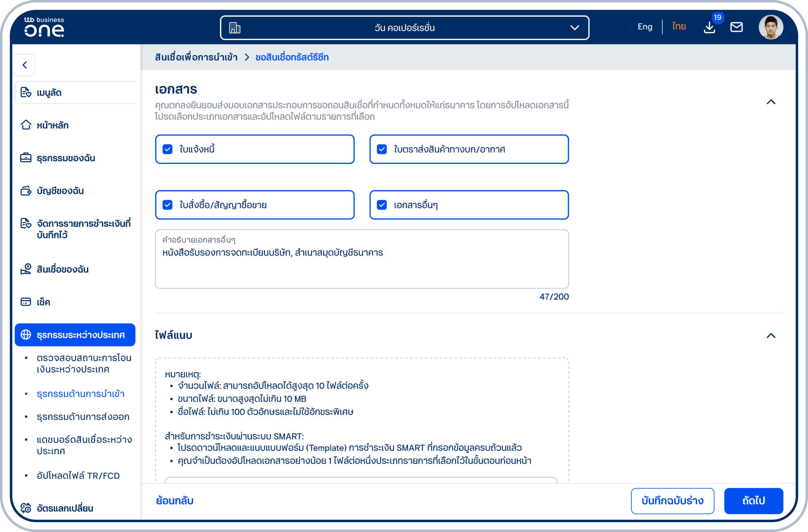The width and height of the screenshot is (808, 532).
Task: Collapse the ไฟล์แนบ section chevron
Action: coord(771,336)
